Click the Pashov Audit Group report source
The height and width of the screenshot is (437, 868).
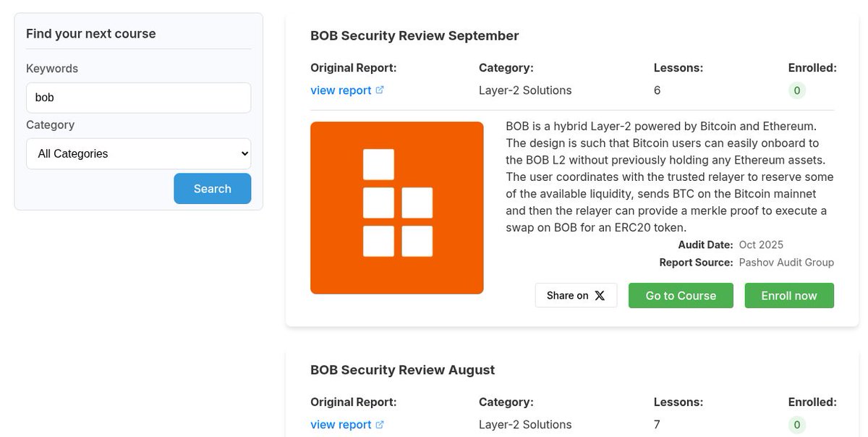coord(786,263)
